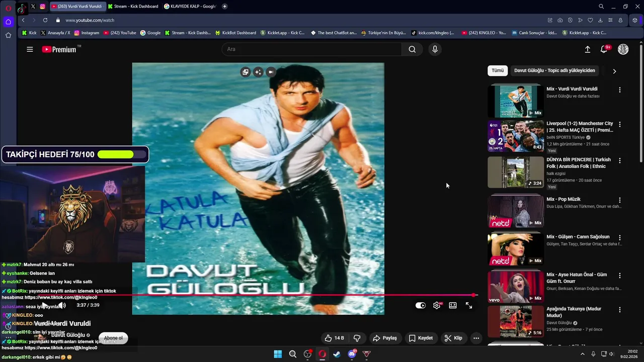Open Ayağında Takunya video thumbnail
The image size is (644, 362).
tap(516, 321)
